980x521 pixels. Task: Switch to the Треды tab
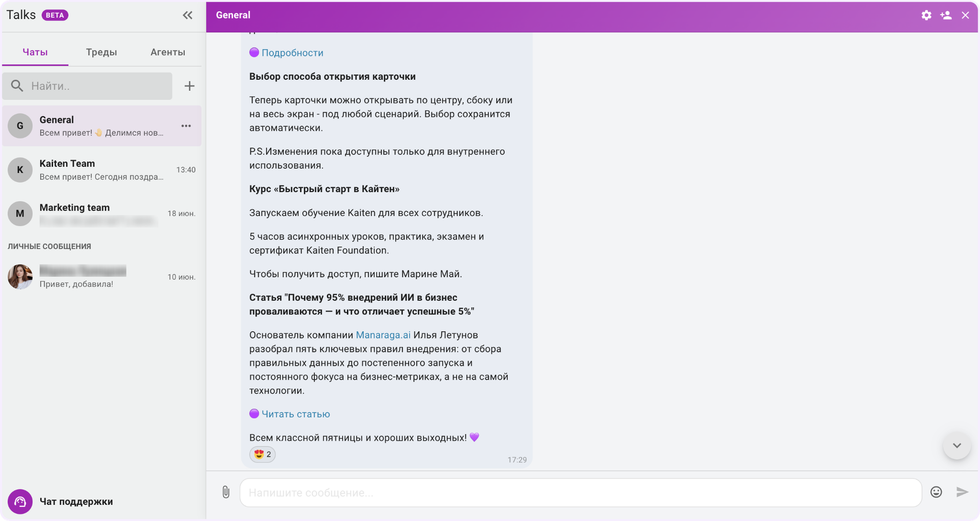coord(101,52)
